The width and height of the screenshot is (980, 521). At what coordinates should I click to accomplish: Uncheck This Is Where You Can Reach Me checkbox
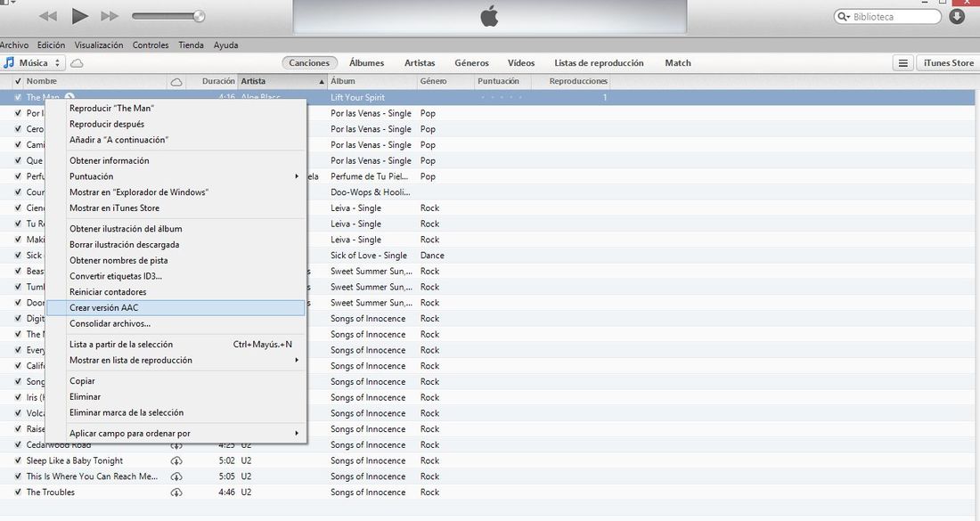click(18, 476)
